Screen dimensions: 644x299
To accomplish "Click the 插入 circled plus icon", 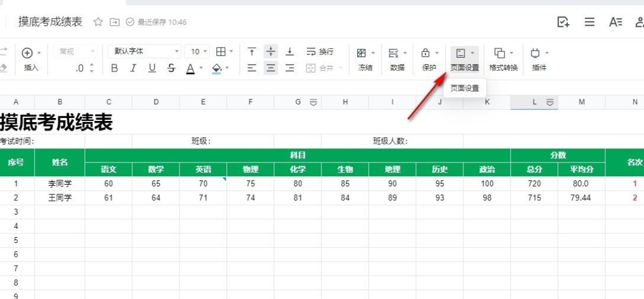I will [x=27, y=52].
